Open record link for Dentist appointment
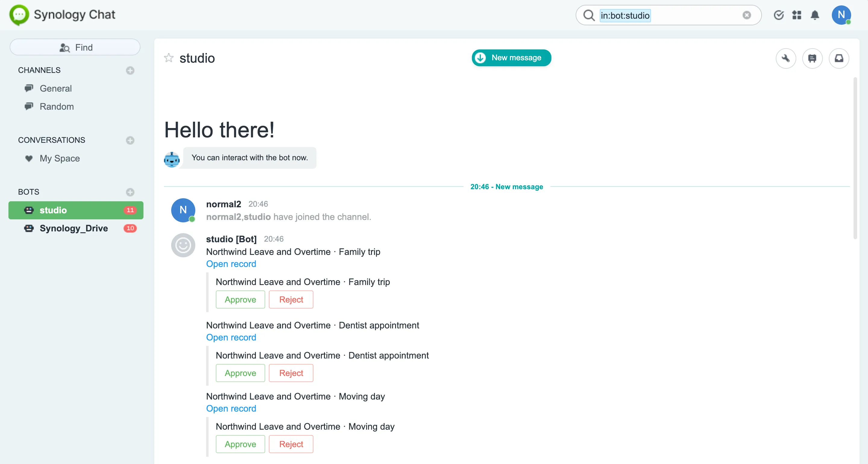 (x=231, y=337)
